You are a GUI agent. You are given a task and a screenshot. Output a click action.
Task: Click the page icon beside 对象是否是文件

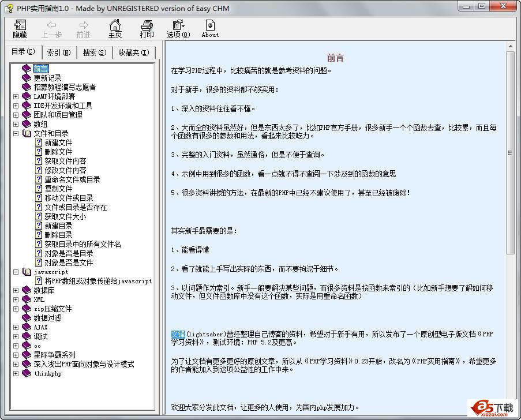[39, 262]
